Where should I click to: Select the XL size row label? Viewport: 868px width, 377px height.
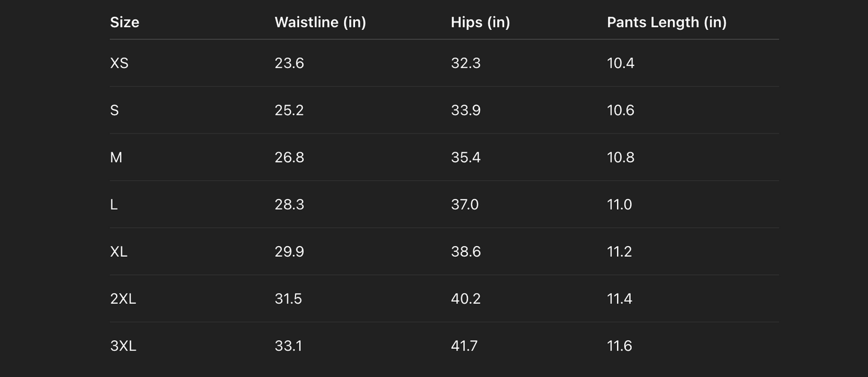point(118,251)
